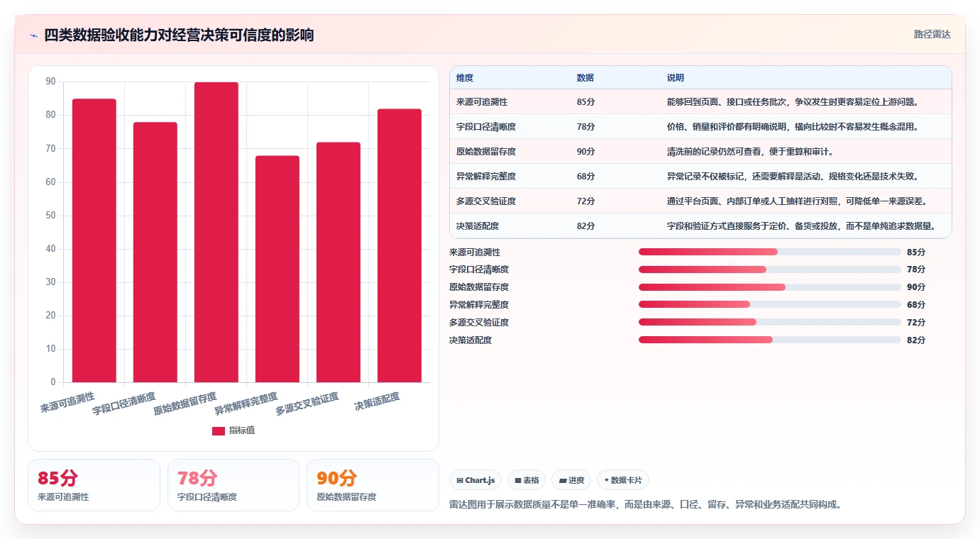Click the 多源交叉验证度 progress bar

click(x=770, y=322)
